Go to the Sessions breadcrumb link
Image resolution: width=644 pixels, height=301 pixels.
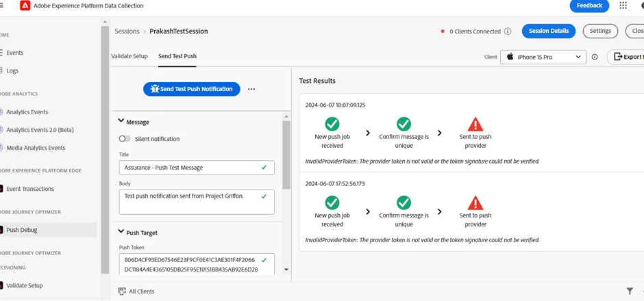[x=127, y=31]
